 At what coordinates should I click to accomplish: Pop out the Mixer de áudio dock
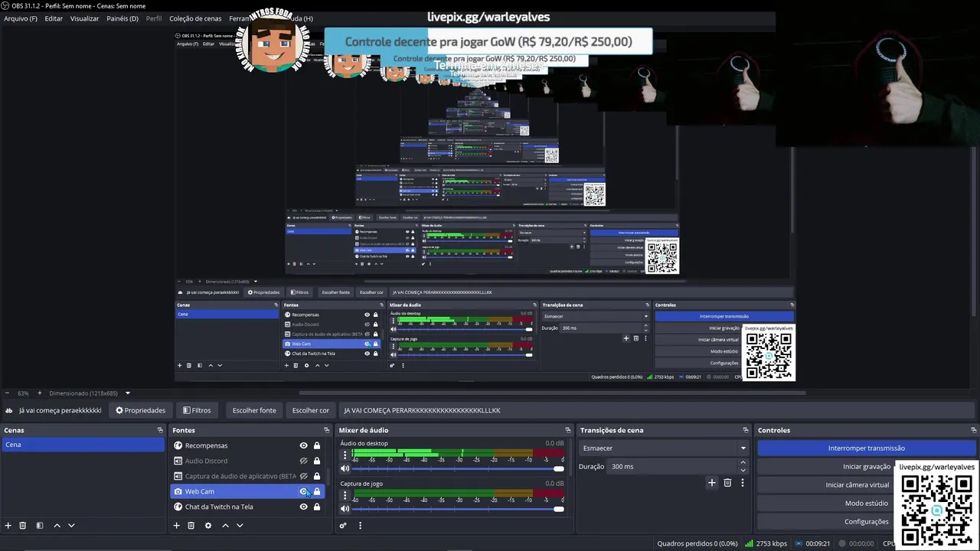(567, 430)
